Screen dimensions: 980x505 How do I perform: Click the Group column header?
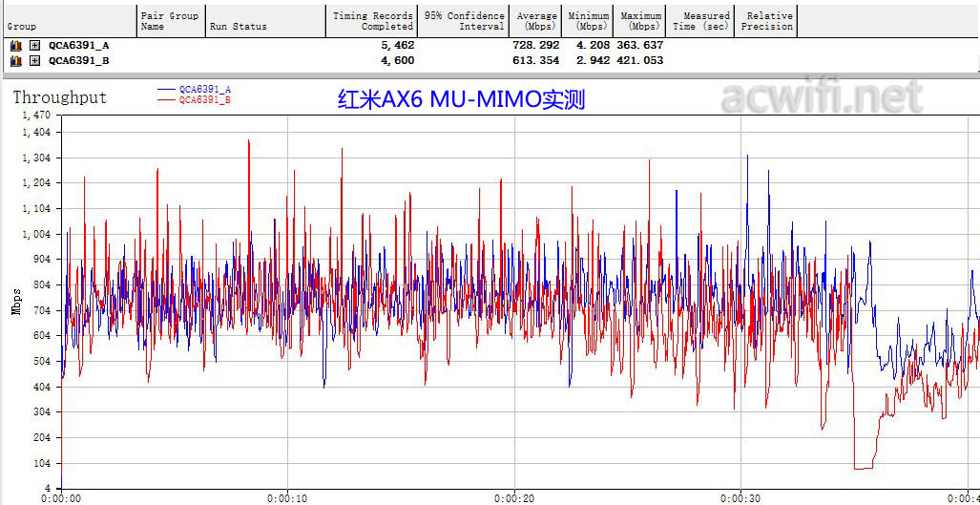coord(69,21)
